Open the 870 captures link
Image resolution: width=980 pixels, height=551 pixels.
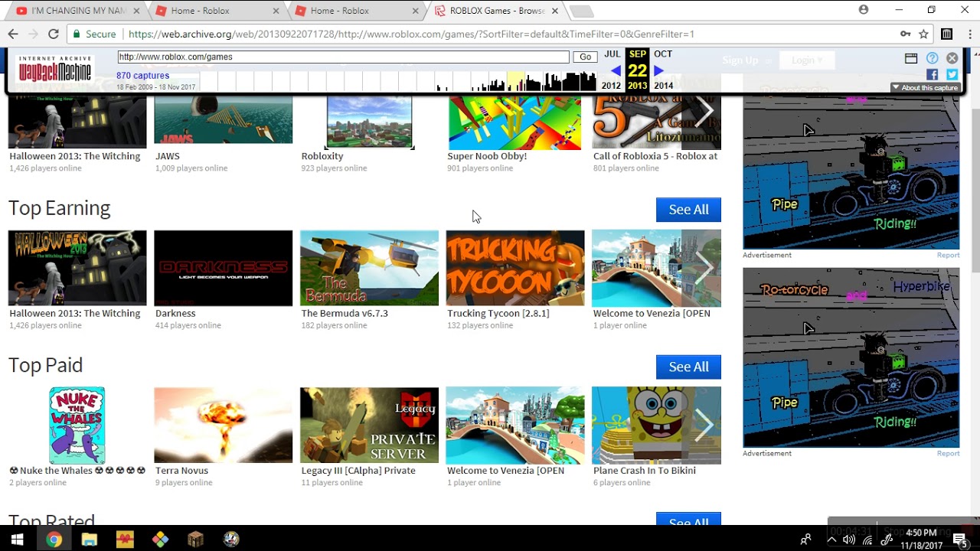(142, 76)
